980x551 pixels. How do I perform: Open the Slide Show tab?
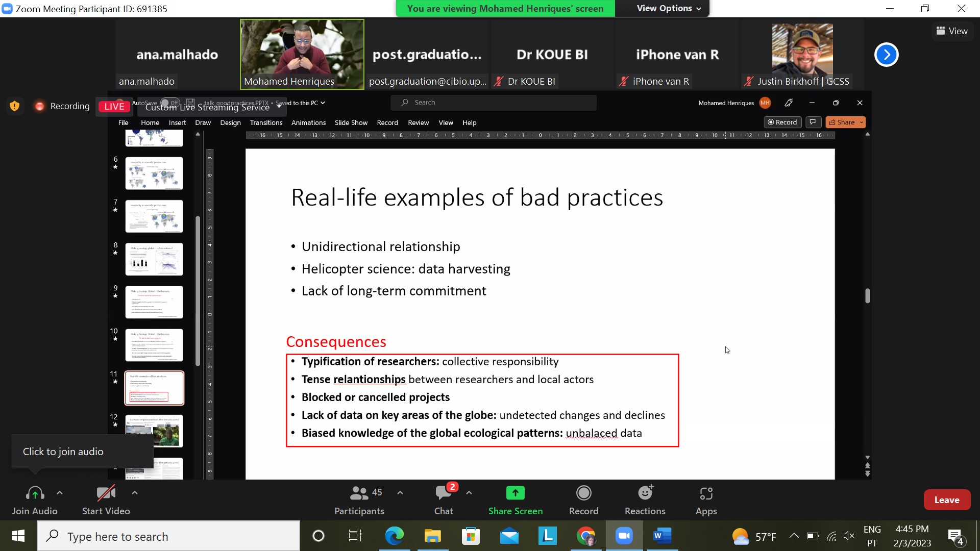pyautogui.click(x=351, y=122)
